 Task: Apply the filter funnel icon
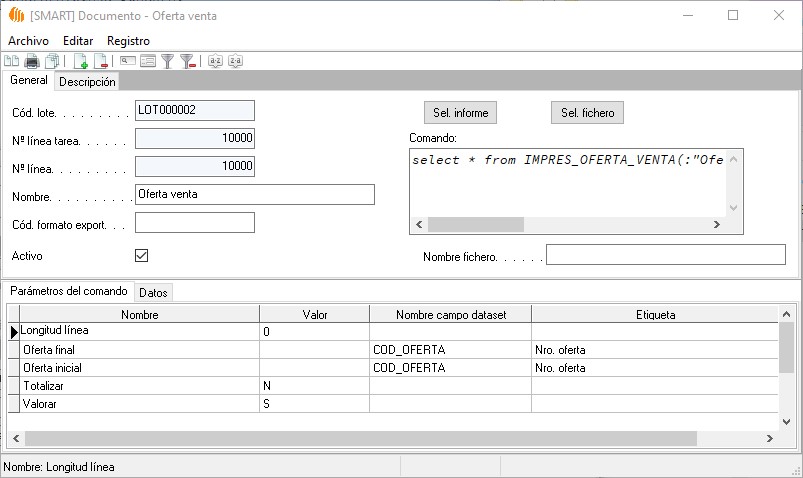point(168,61)
